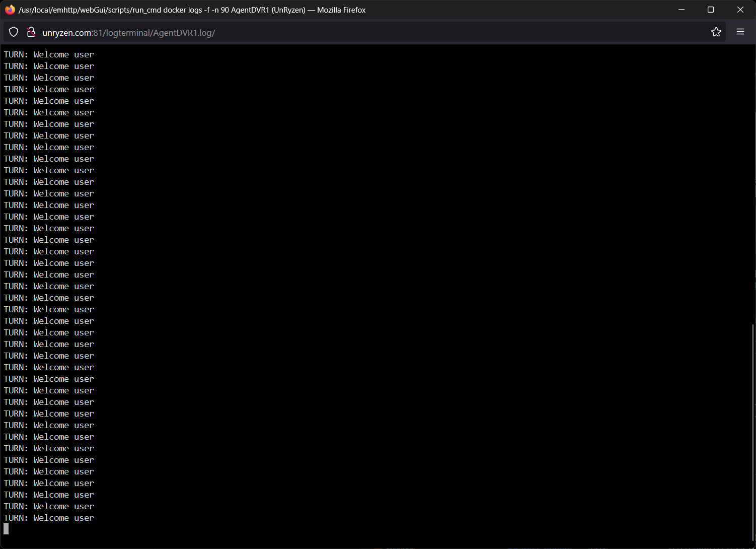This screenshot has width=756, height=549.
Task: Minimize the Firefox log window
Action: (682, 10)
